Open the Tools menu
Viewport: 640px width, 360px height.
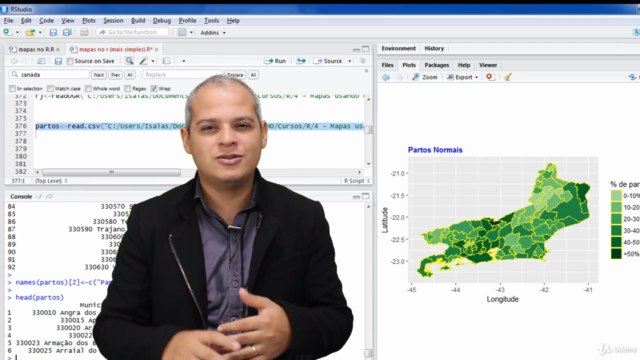211,20
